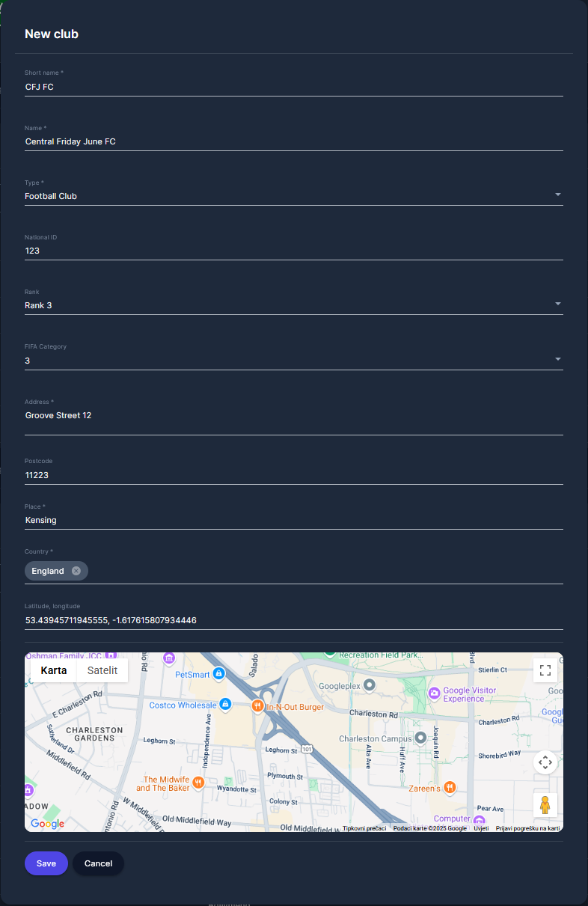
Task: Click the In-N-Out Burger map marker
Action: point(257,705)
